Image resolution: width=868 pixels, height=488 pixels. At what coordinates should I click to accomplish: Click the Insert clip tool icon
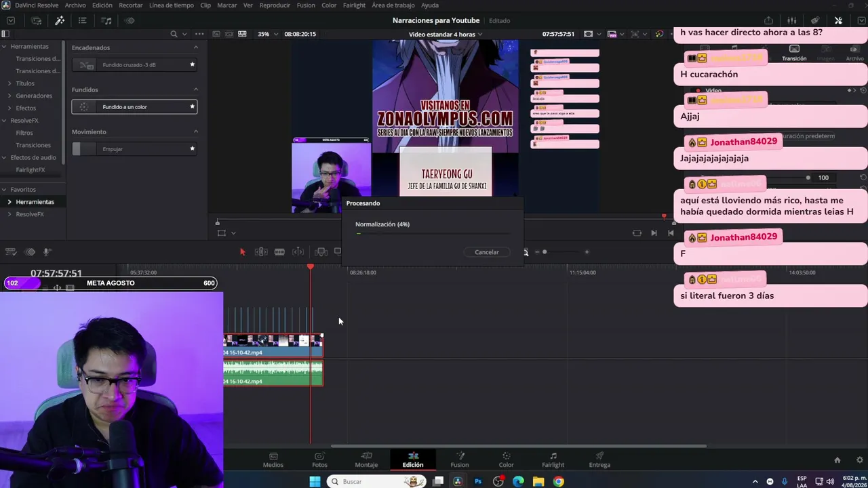pyautogui.click(x=321, y=252)
